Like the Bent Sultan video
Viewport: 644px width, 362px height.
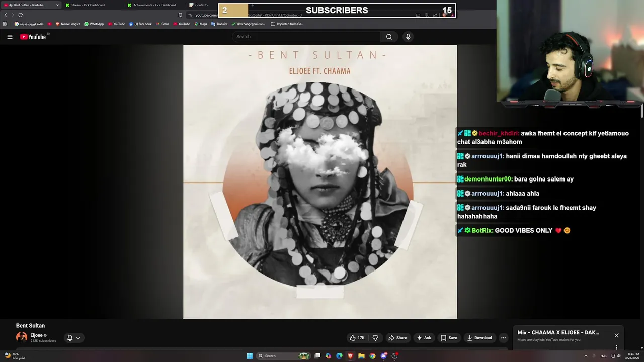357,338
